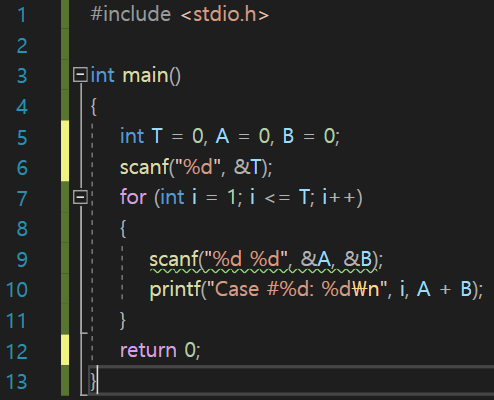Click the return keyword
The height and width of the screenshot is (400, 494).
(x=148, y=351)
